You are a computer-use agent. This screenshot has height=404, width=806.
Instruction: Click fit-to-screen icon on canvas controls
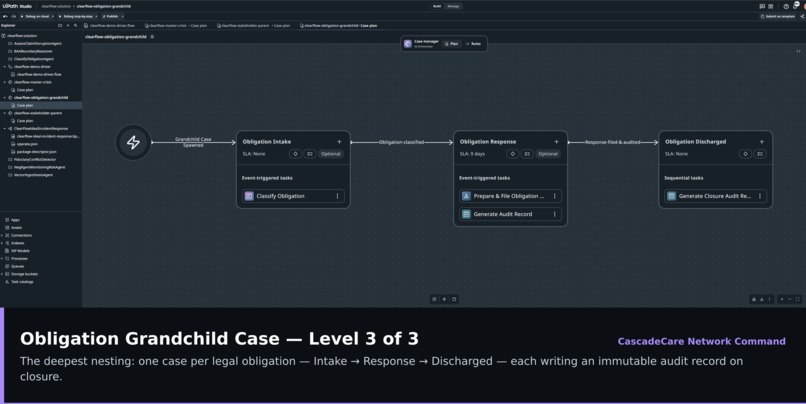pyautogui.click(x=798, y=299)
